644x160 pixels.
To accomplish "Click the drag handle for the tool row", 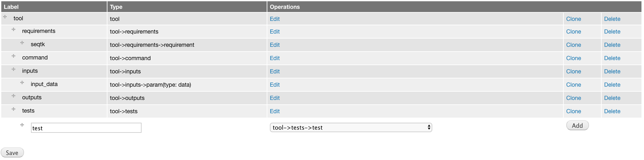I will 5,17.
